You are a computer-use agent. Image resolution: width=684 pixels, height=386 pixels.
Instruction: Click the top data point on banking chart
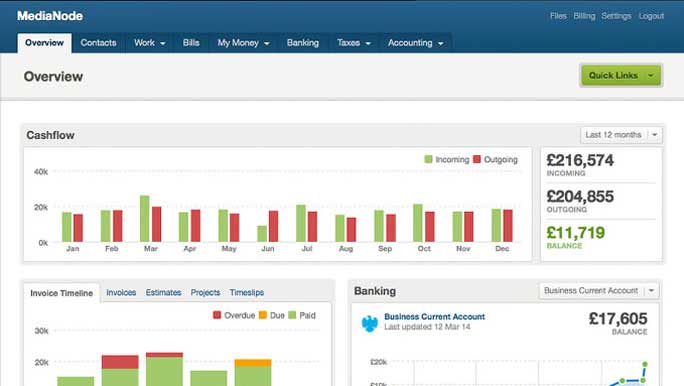pyautogui.click(x=645, y=364)
